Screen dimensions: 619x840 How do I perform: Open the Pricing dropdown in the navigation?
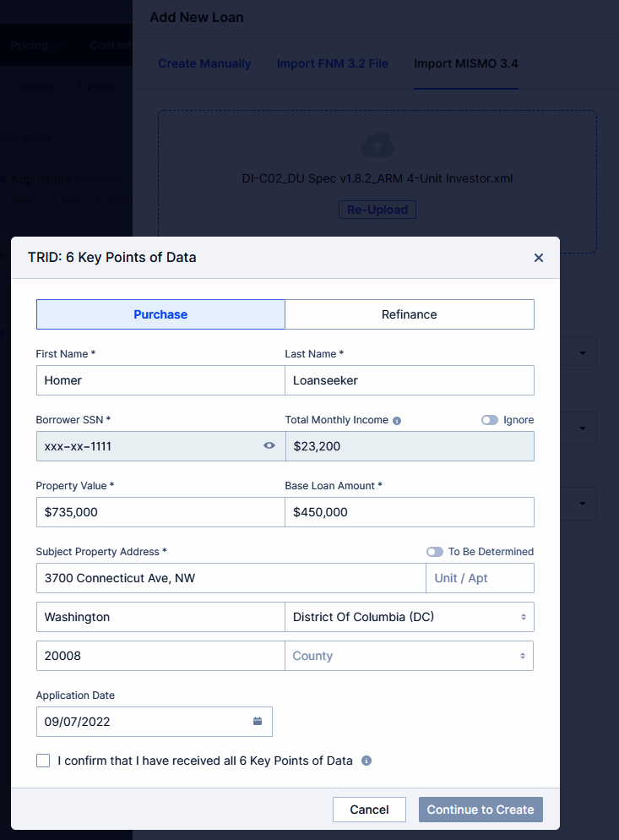coord(35,46)
